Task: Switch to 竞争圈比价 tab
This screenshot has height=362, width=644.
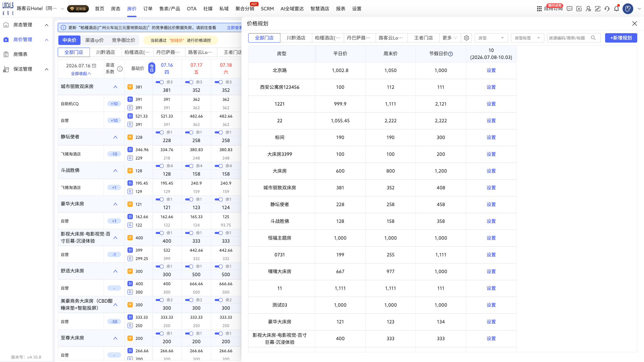Action: [123, 40]
